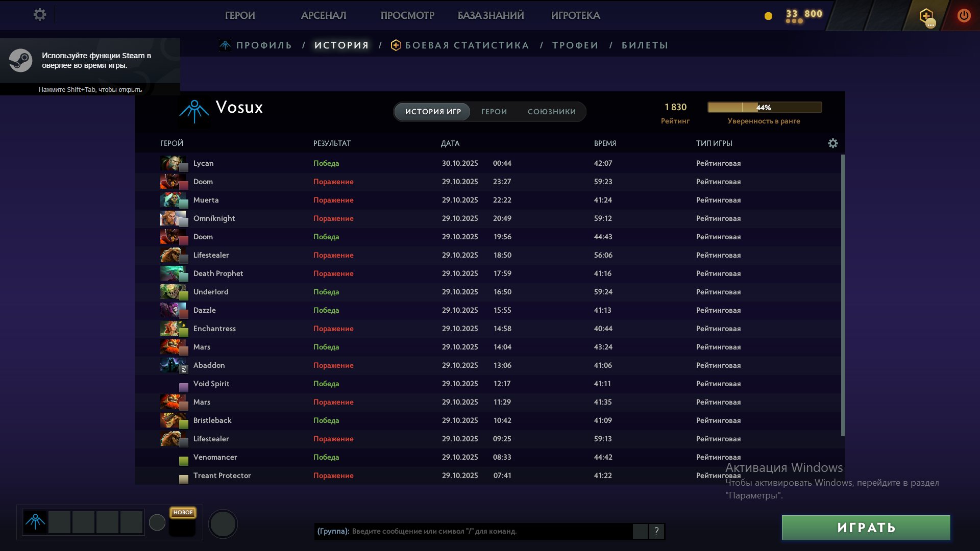Go to the Трофеи tab
Screen dimensions: 980x551
pos(575,45)
